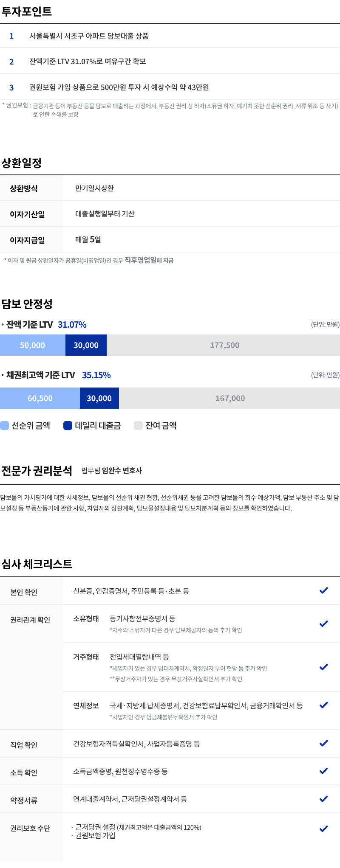Click the gray 잔여 금액 legend swatch
Image resolution: width=340 pixels, height=868 pixels.
tap(138, 425)
